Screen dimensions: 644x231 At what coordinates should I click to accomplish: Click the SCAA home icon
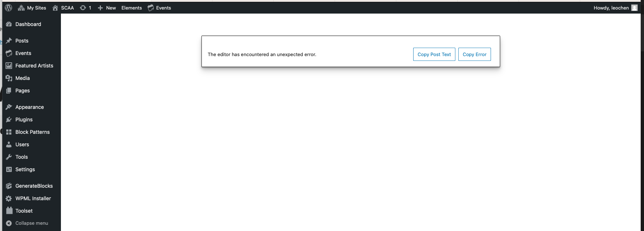(x=55, y=8)
